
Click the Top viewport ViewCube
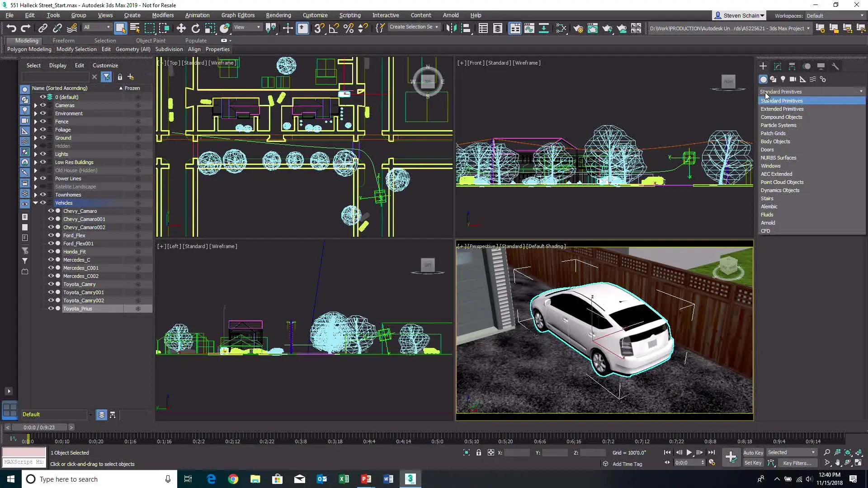tap(428, 82)
